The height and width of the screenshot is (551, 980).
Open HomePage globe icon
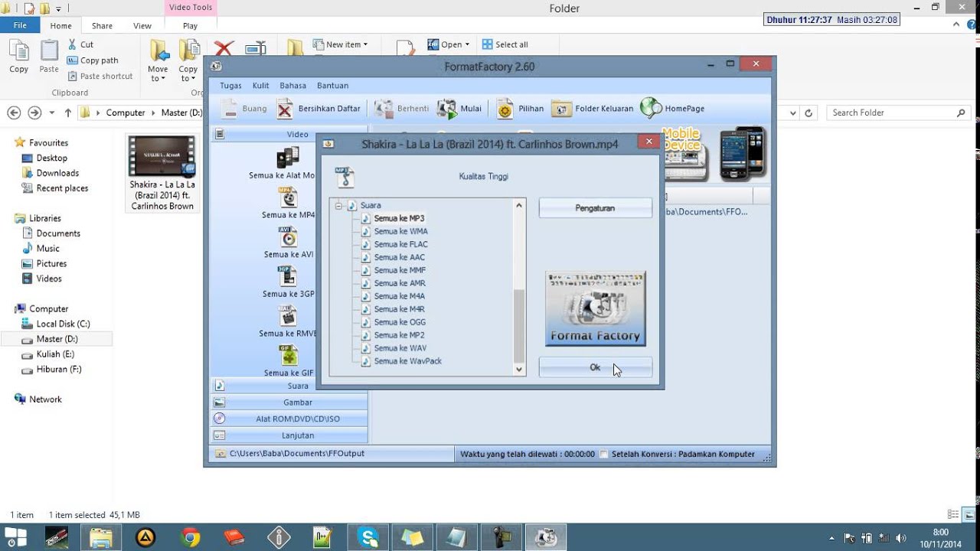click(x=651, y=108)
